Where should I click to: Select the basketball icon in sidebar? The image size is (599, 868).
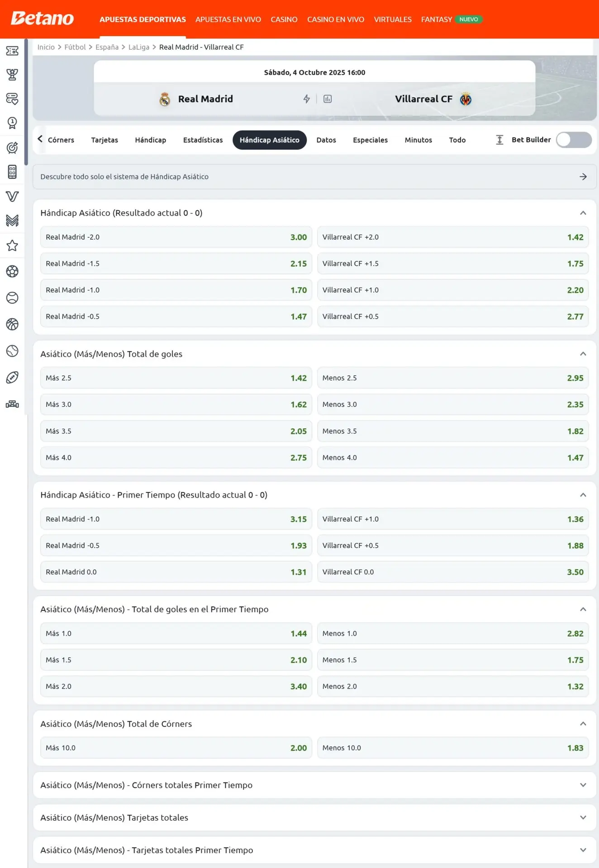tap(12, 324)
